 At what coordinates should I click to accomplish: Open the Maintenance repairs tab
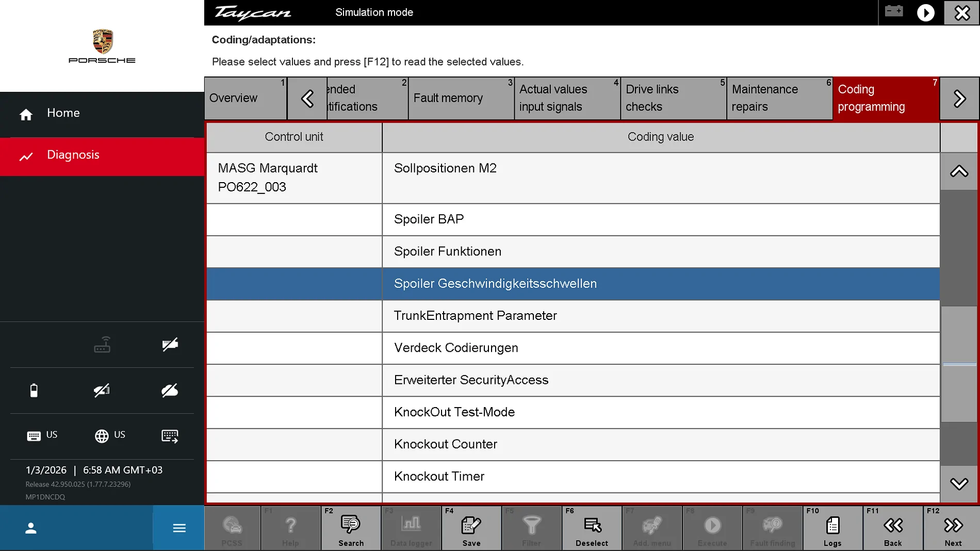click(780, 98)
